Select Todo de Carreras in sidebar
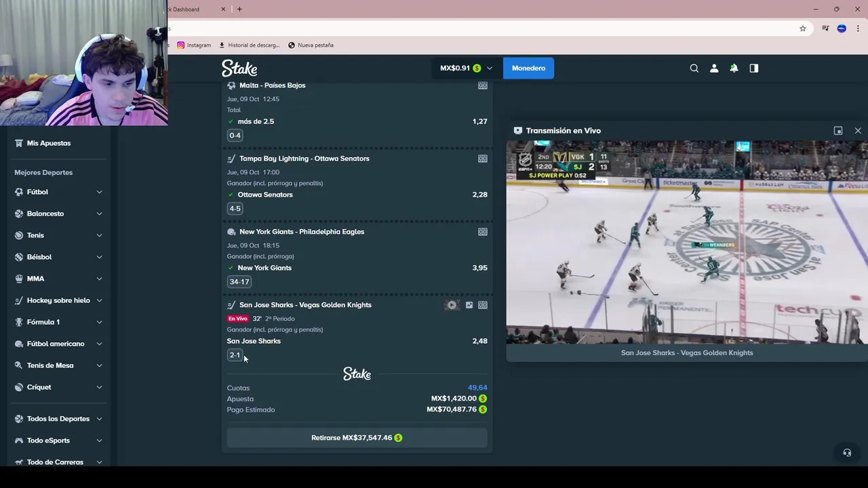Screen dimensions: 868x488 pos(55,462)
